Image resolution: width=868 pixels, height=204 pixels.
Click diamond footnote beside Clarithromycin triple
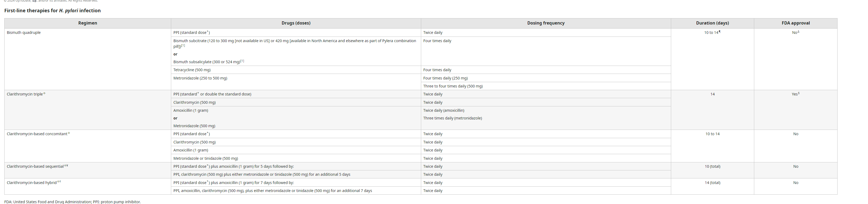pyautogui.click(x=44, y=94)
